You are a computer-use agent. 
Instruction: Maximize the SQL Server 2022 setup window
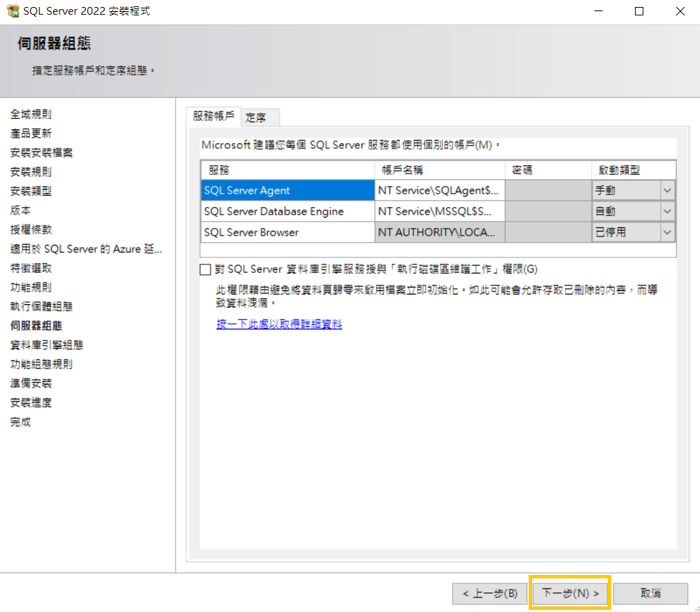click(x=639, y=11)
